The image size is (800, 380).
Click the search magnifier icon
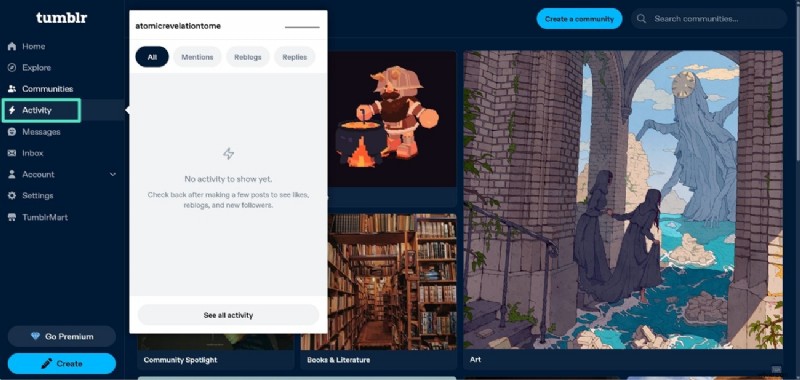click(x=642, y=19)
